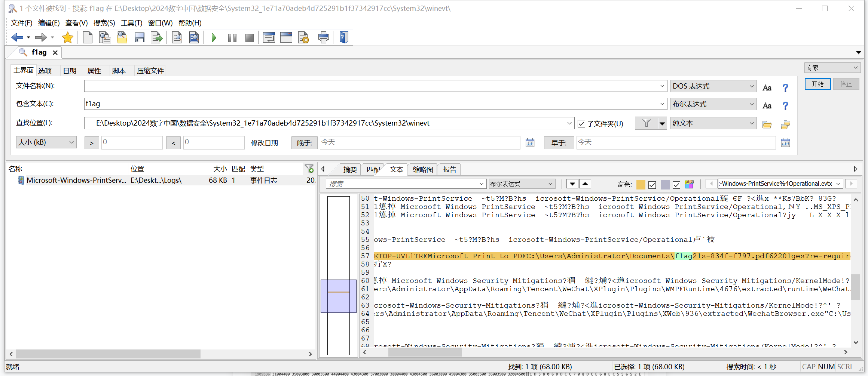The height and width of the screenshot is (376, 868).
Task: Open the 纯文本 file type dropdown
Action: 713,123
